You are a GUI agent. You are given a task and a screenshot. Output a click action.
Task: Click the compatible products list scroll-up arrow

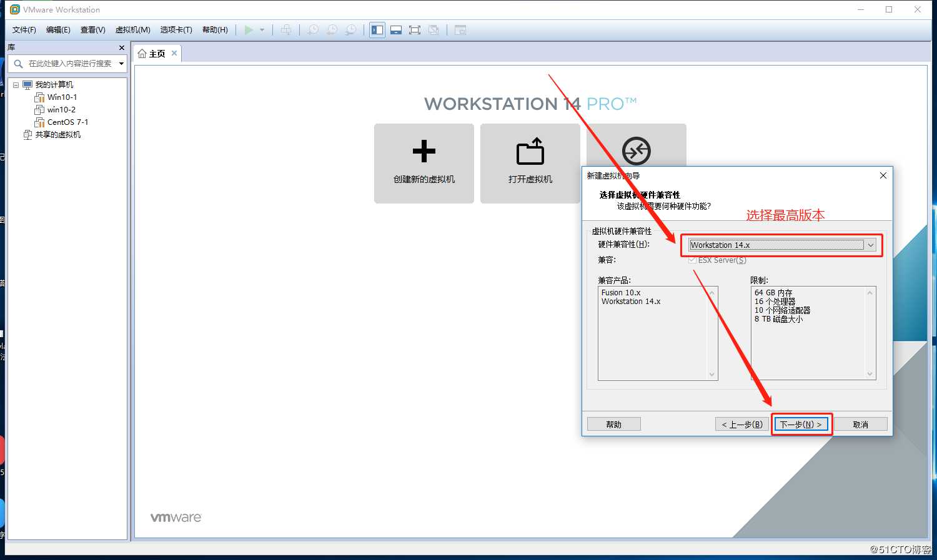712,292
